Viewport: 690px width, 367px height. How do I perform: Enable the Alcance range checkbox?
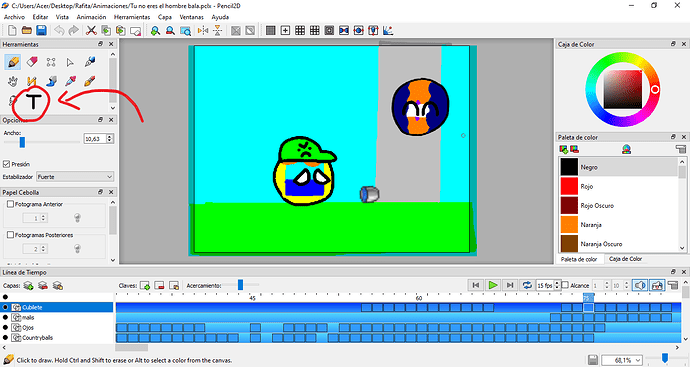pos(565,285)
